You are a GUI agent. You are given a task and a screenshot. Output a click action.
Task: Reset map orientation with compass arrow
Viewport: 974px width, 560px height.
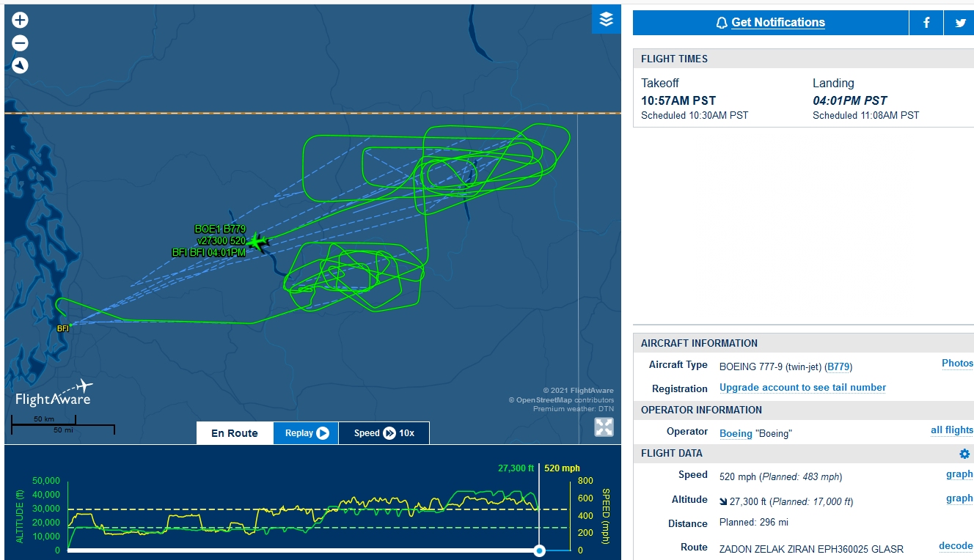(x=20, y=66)
